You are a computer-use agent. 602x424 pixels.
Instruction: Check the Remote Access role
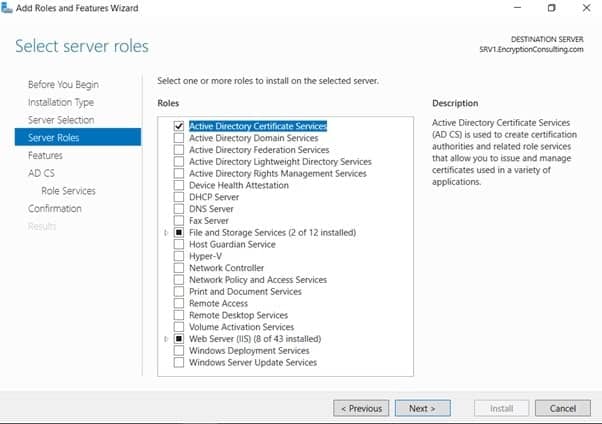coord(179,303)
